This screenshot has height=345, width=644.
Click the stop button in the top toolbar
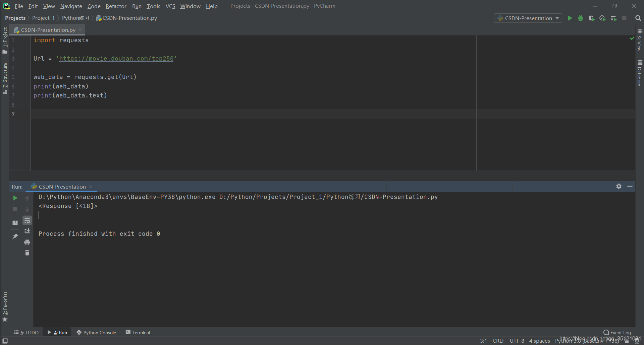point(624,18)
